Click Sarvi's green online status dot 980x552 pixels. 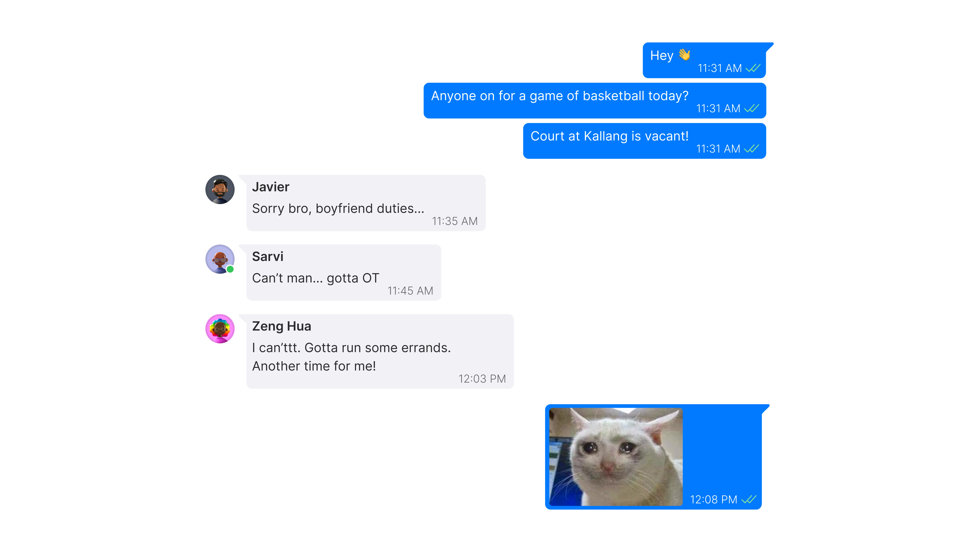(230, 269)
